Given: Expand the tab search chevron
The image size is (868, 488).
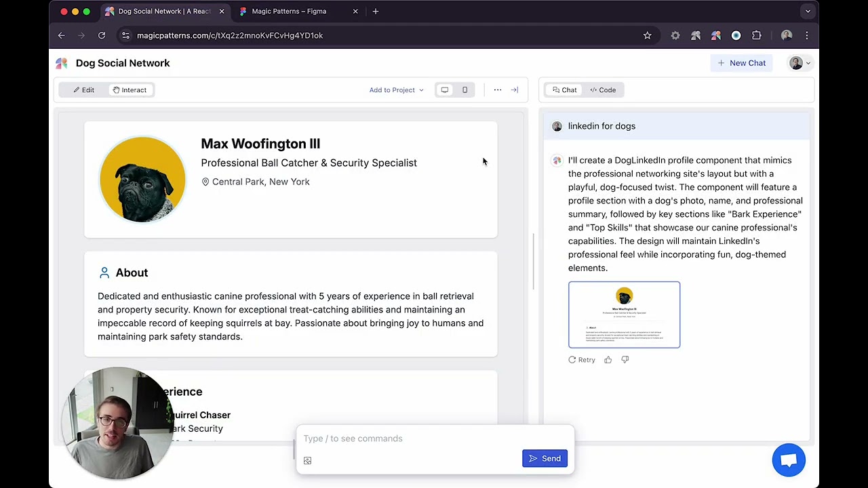Looking at the screenshot, I should point(807,11).
